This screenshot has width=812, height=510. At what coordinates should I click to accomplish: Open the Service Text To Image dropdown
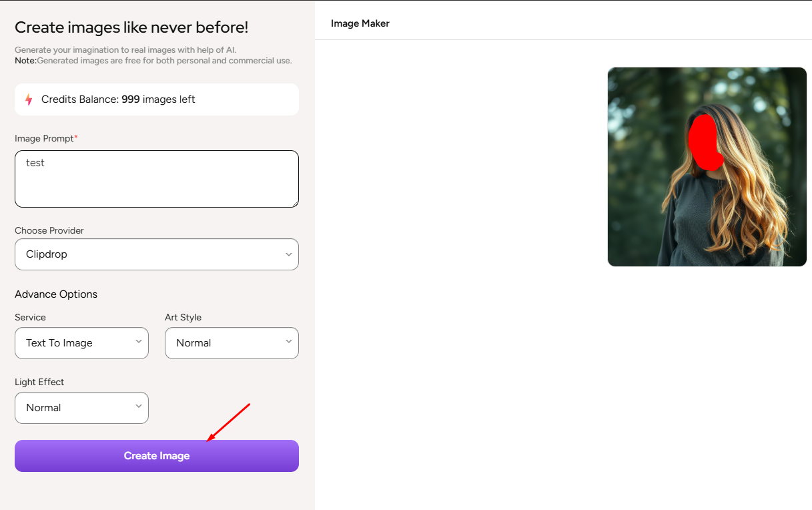coord(81,343)
